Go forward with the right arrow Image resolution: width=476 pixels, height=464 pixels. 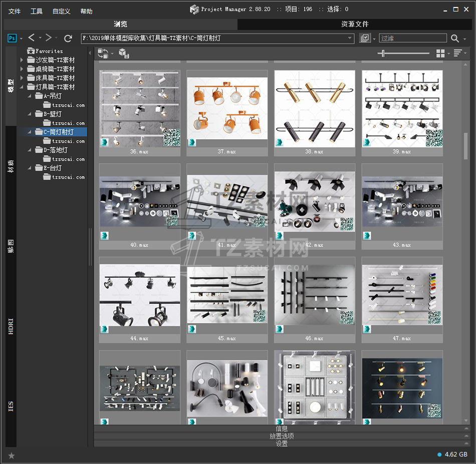49,38
